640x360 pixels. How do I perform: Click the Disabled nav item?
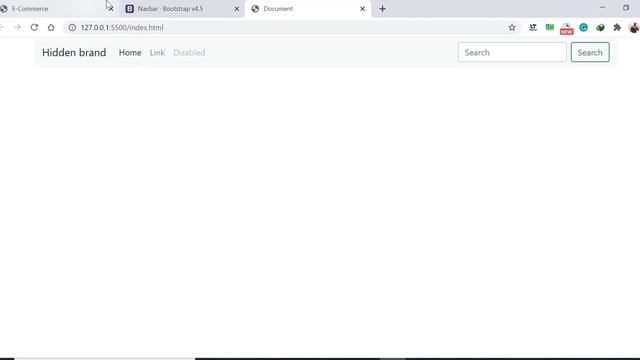point(189,53)
